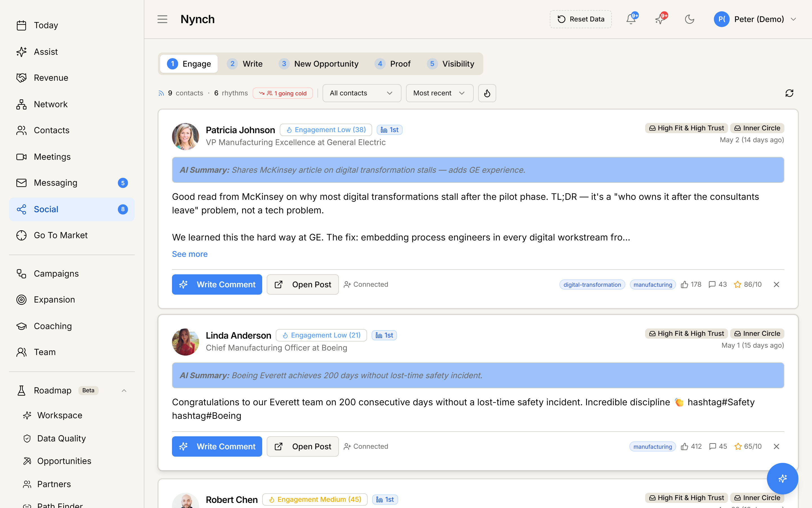
Task: Open the floating AI assistant button
Action: pyautogui.click(x=782, y=478)
